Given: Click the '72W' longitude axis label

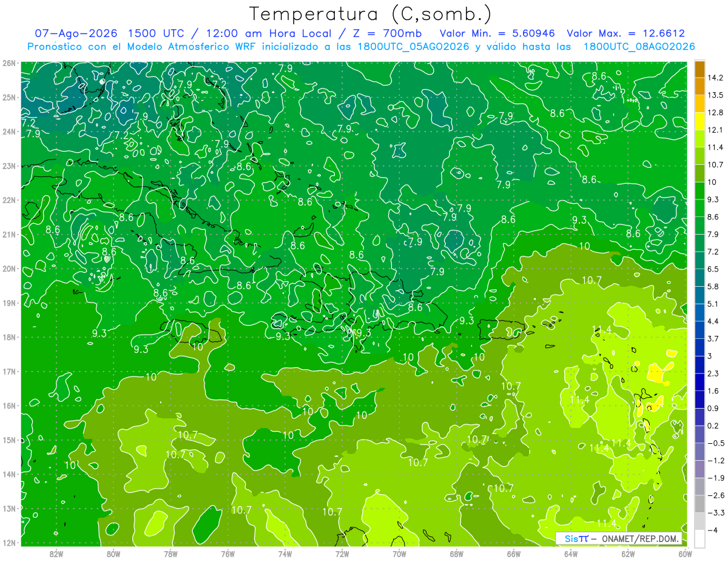Looking at the screenshot, I should (x=342, y=554).
